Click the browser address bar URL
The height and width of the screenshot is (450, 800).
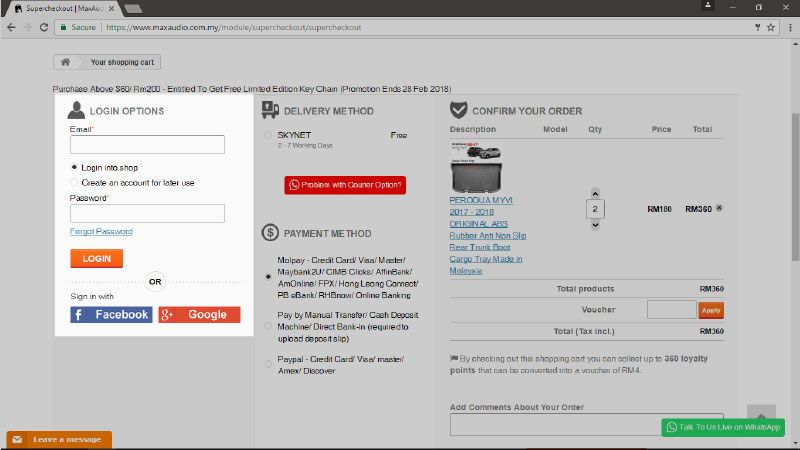234,28
